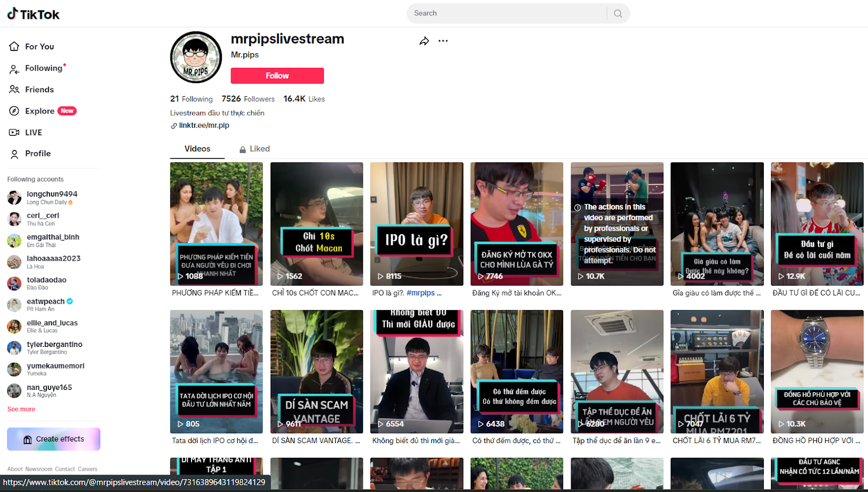Open the linktr.ee/mr.pip link
The image size is (868, 492).
(204, 125)
